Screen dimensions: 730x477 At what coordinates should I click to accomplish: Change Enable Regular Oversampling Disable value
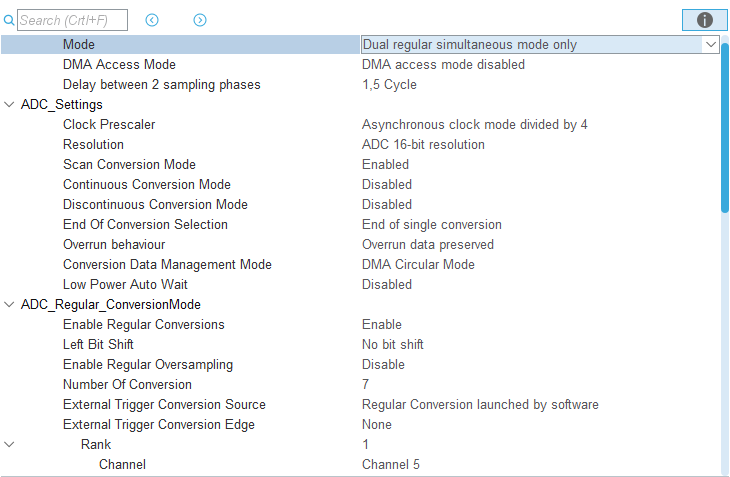click(x=383, y=364)
